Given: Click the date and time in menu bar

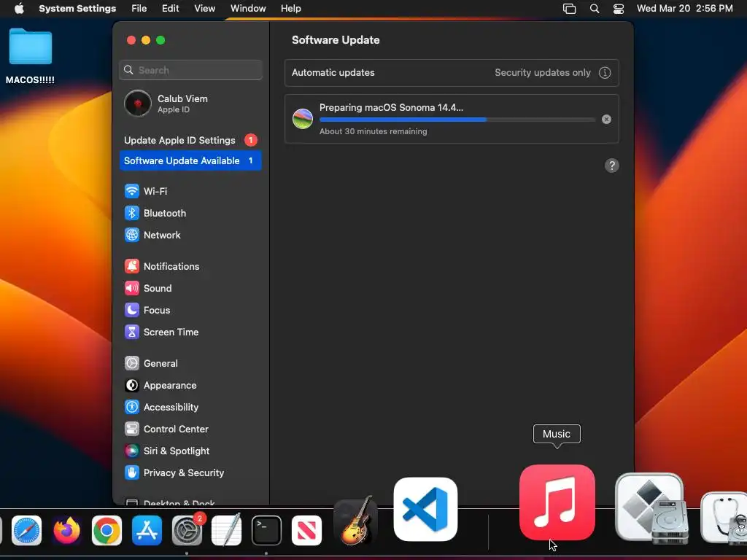Looking at the screenshot, I should (x=684, y=9).
